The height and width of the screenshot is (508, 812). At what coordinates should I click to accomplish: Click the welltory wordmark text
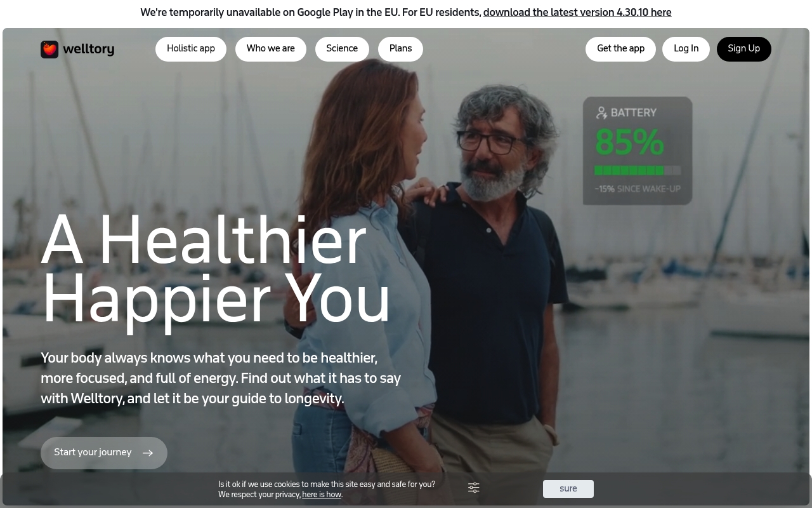point(89,50)
